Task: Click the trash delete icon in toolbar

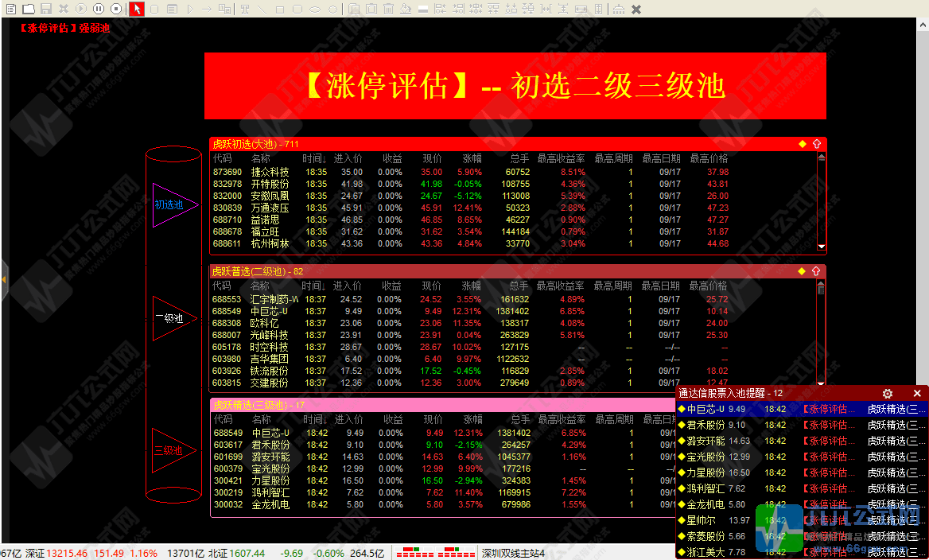Action: coord(389,9)
